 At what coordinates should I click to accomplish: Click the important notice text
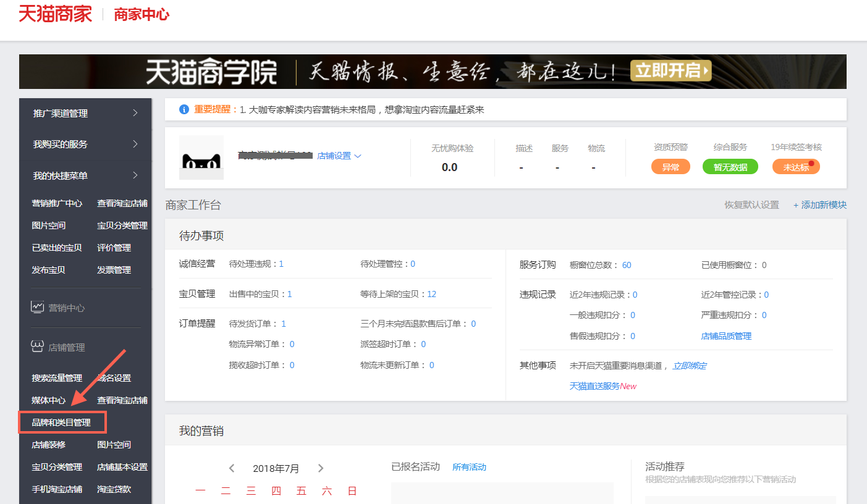362,109
